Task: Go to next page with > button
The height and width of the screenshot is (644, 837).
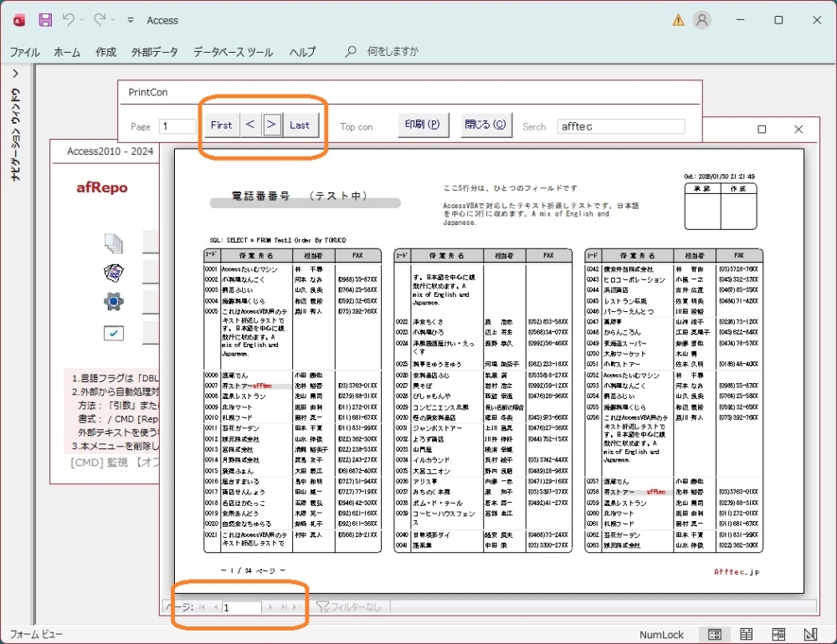Action: click(271, 125)
